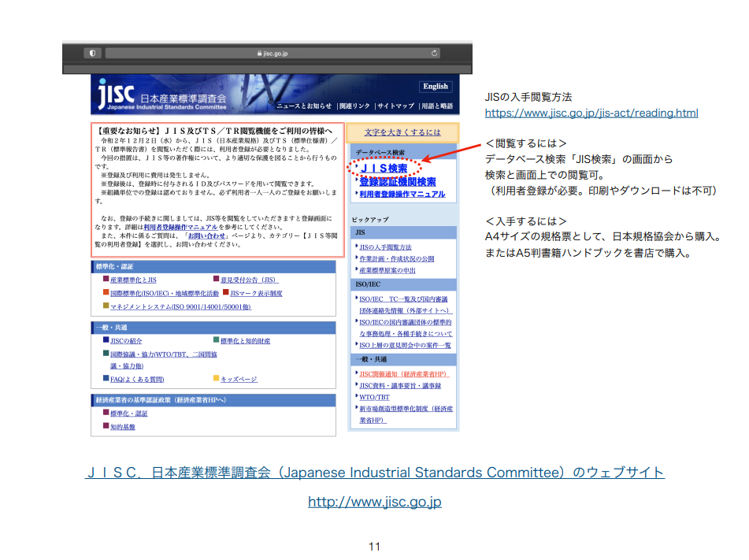Open the reading.html URL in slide notes
This screenshot has width=749, height=560.
591,113
